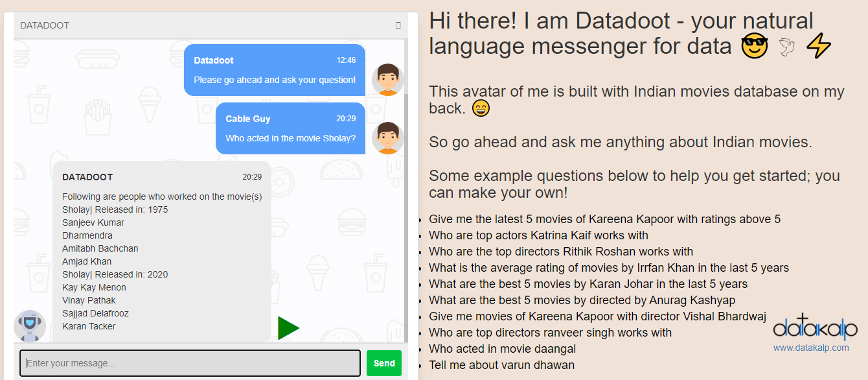Click the 20:29 timestamp in Cable Guy's message
This screenshot has height=380, width=868.
[x=346, y=119]
